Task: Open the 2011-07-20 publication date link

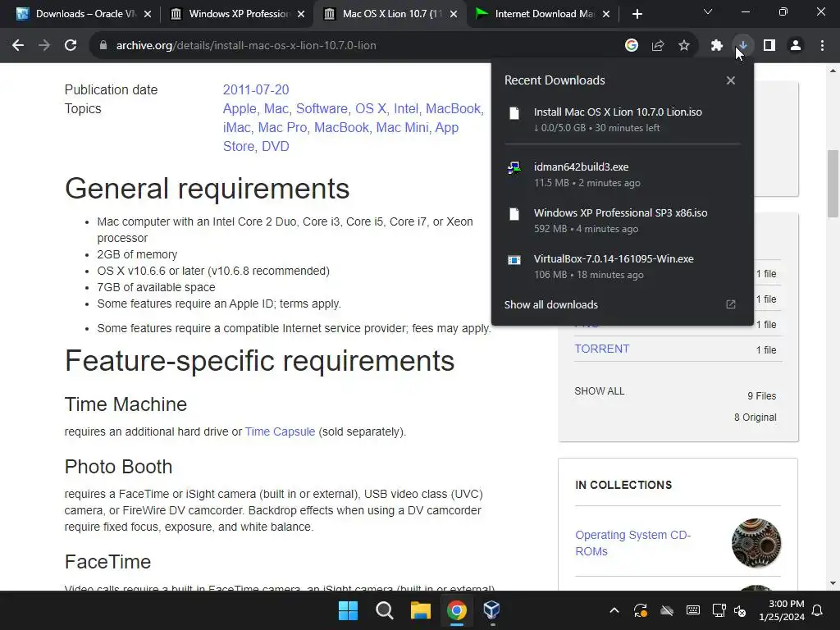Action: pyautogui.click(x=256, y=89)
